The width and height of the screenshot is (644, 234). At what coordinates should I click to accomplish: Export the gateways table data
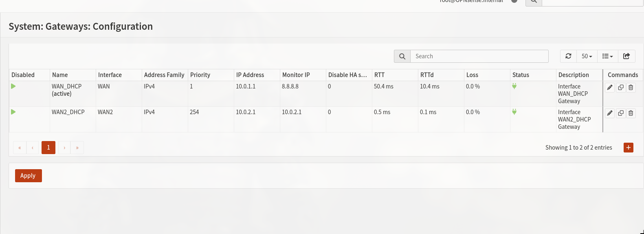[626, 56]
